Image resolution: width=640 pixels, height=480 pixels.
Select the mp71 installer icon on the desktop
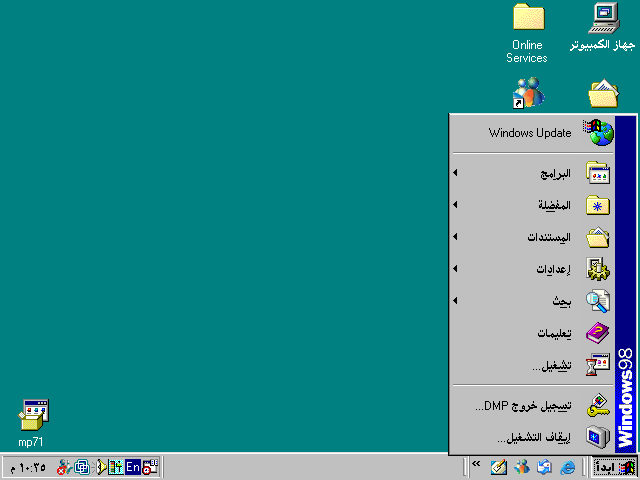pos(31,423)
